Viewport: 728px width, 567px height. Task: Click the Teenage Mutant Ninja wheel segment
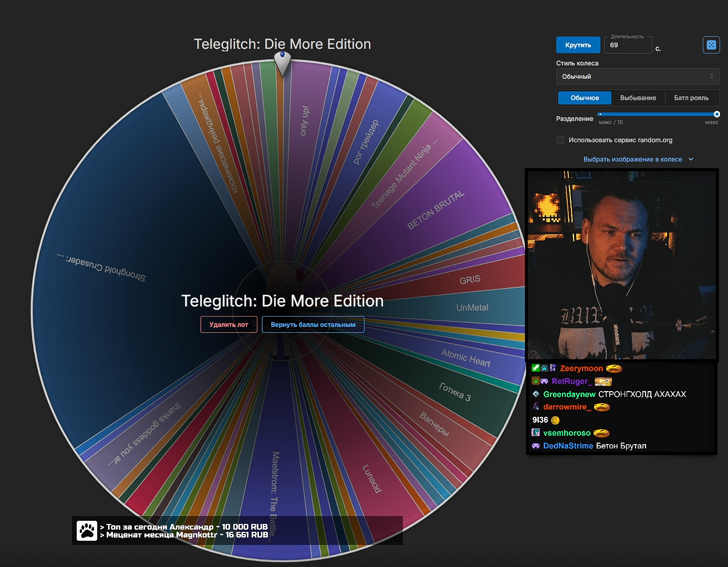click(x=404, y=175)
